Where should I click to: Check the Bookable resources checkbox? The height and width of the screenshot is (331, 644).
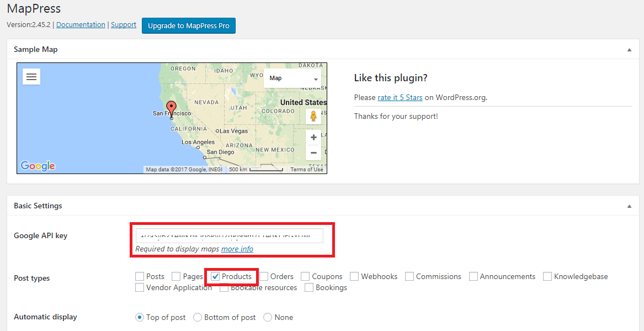(224, 287)
